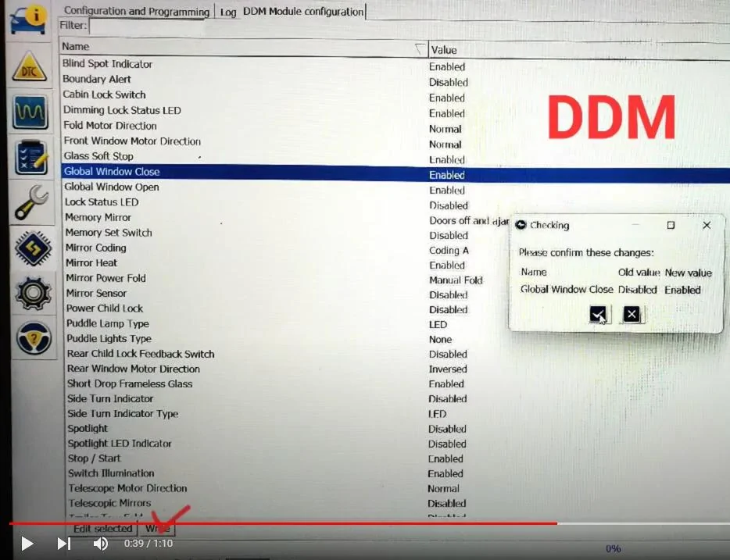Select the Fold Motor Direction row
The image size is (730, 560).
(x=395, y=127)
